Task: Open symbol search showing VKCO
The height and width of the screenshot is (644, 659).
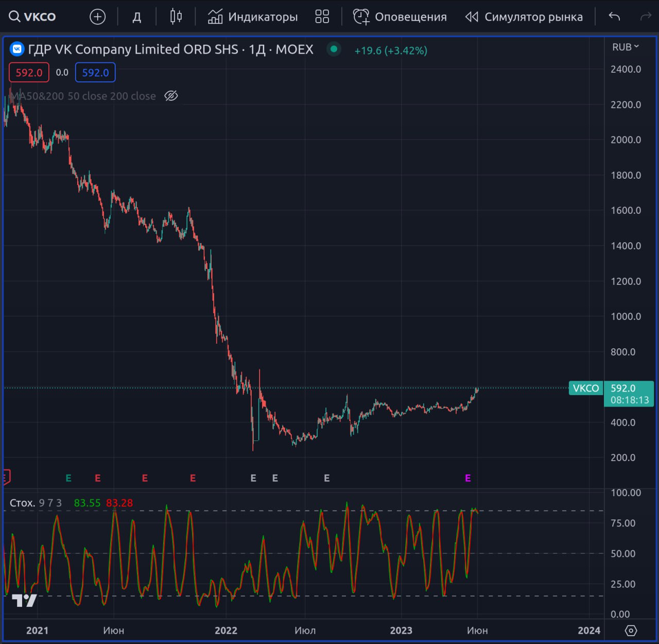Action: (32, 16)
